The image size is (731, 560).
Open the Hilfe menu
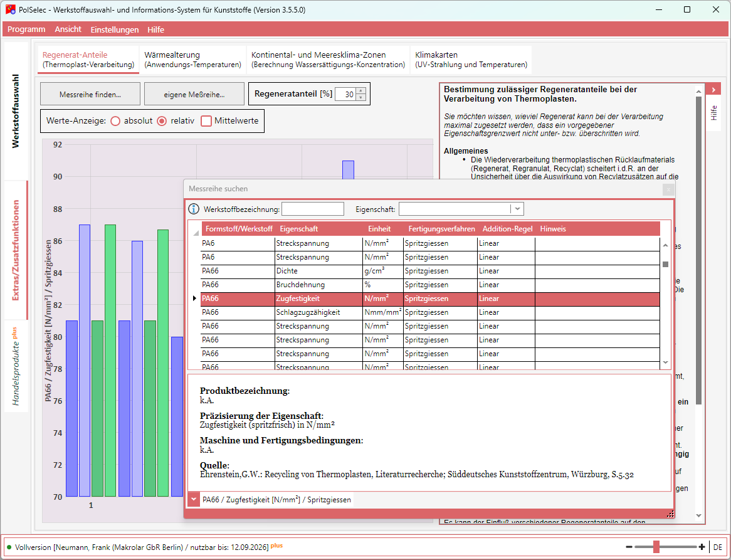(x=155, y=29)
